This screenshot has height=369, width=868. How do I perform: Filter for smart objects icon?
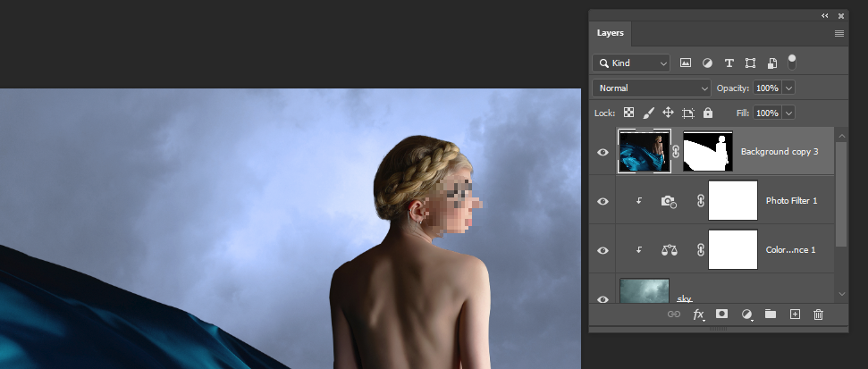tap(772, 63)
